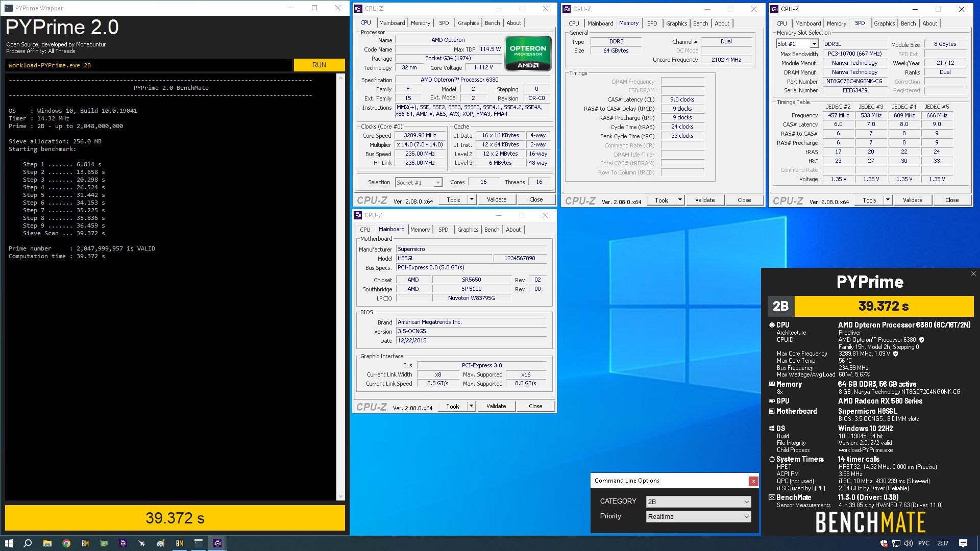Click Close in the CPU-Z Mainboard window

[x=535, y=406]
